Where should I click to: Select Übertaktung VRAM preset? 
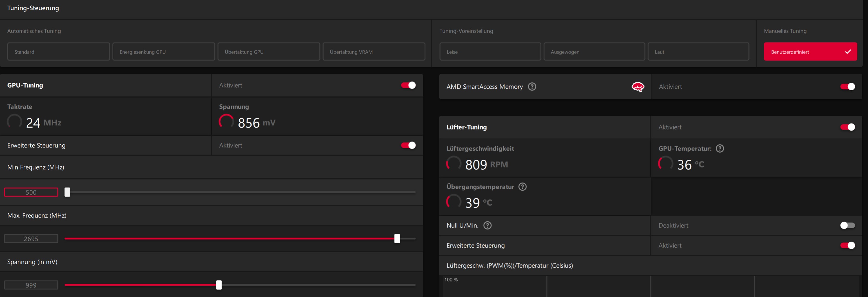pos(374,51)
